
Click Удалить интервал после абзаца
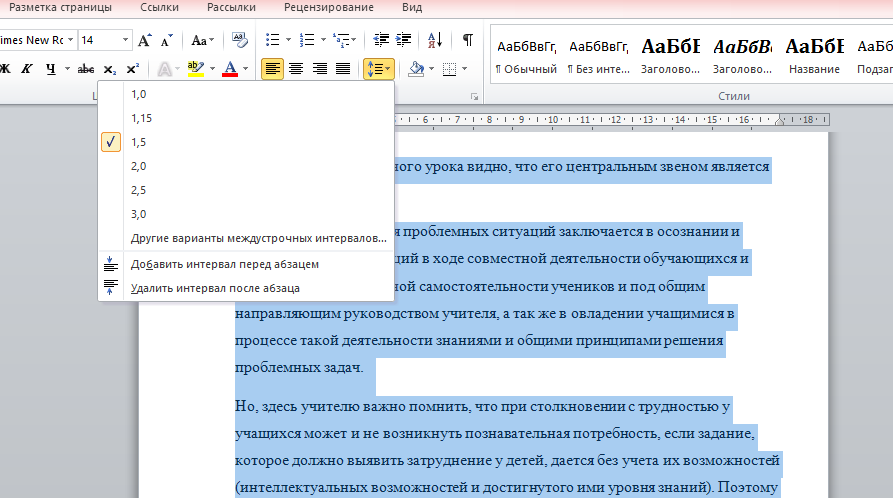[x=215, y=288]
